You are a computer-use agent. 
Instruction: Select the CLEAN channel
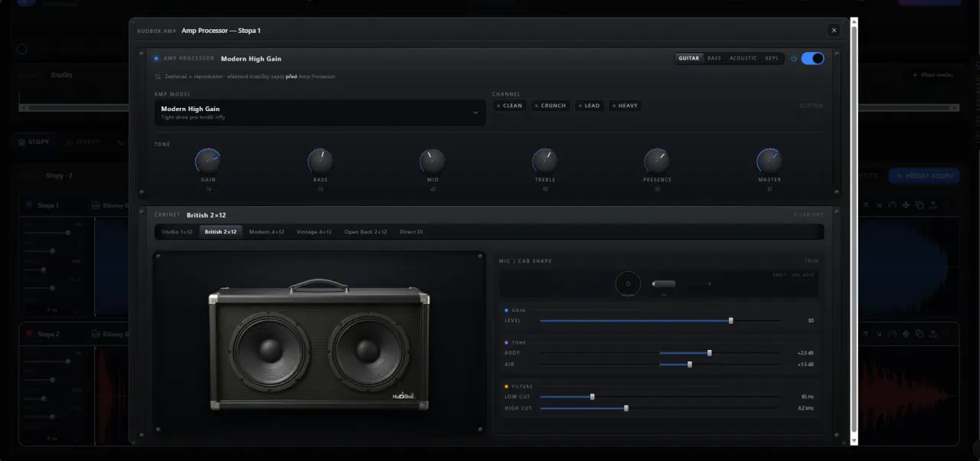pos(510,106)
